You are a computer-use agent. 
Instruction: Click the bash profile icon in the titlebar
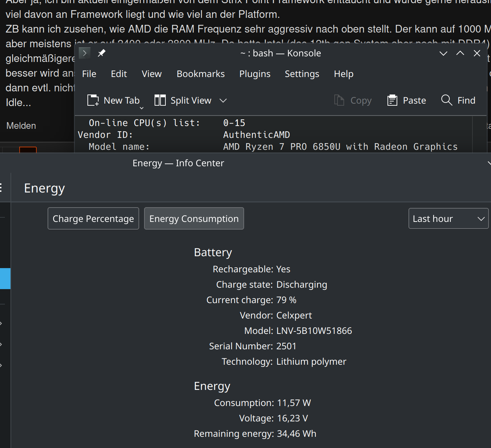pyautogui.click(x=84, y=53)
